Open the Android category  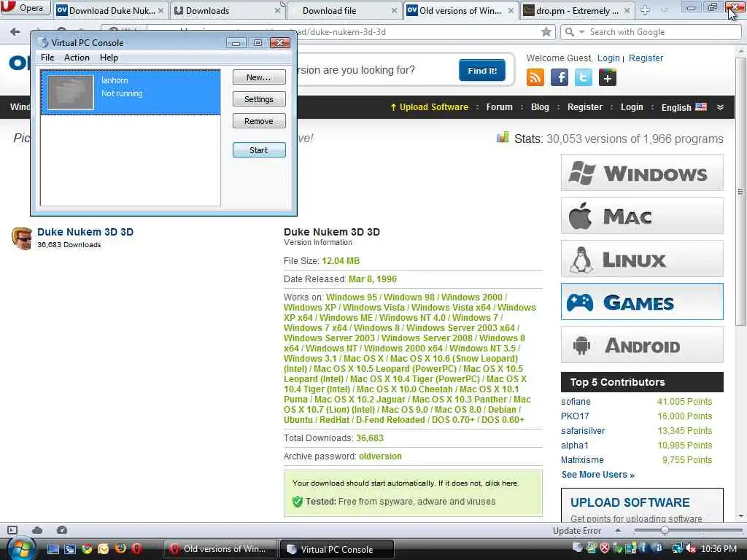click(642, 345)
